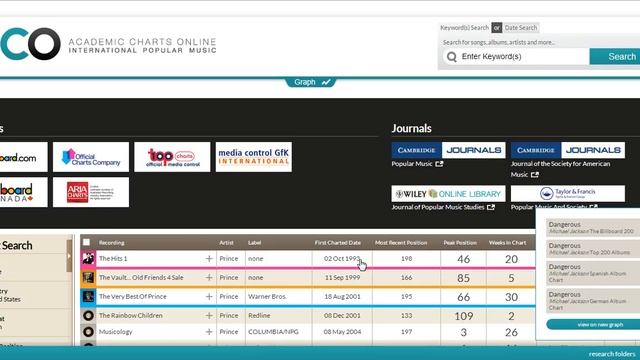The image size is (640, 360).
Task: Click external link icon beside Journal of Popular Music Studies
Action: [x=491, y=207]
